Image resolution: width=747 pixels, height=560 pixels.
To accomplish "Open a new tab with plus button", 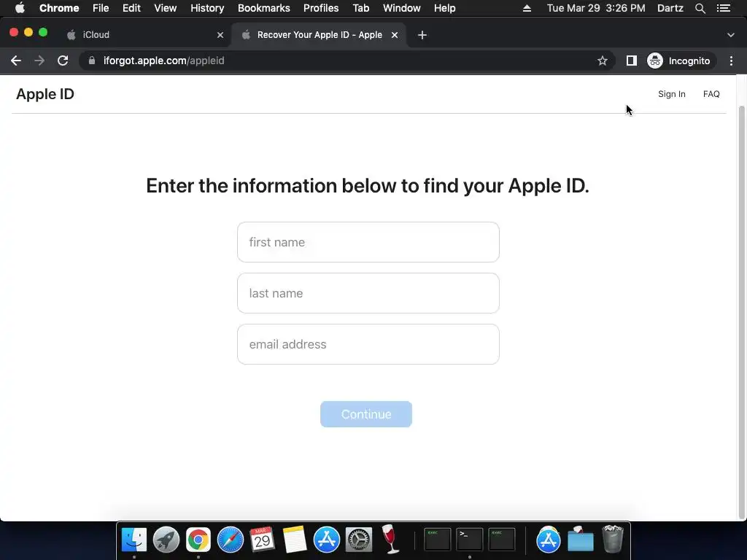I will pos(422,35).
